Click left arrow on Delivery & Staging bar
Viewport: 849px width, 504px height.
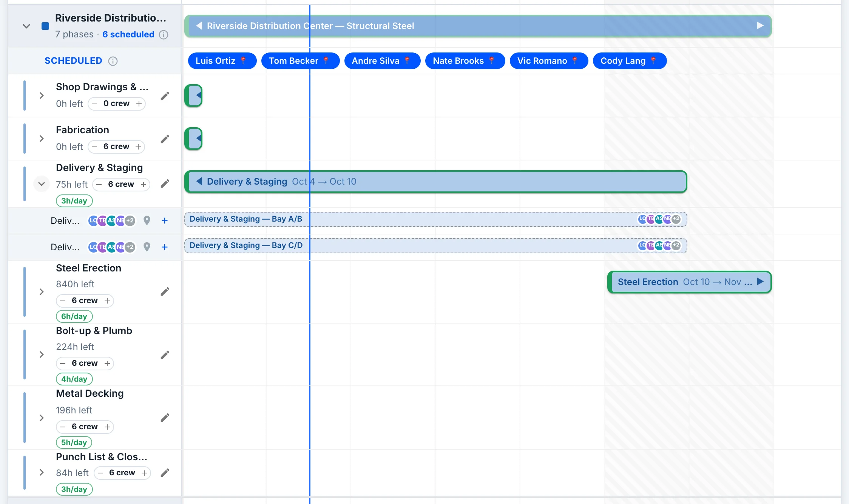tap(199, 181)
